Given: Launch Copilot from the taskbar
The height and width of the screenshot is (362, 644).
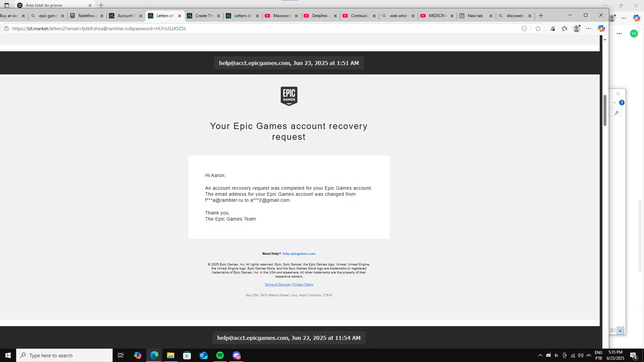Looking at the screenshot, I should pyautogui.click(x=138, y=355).
